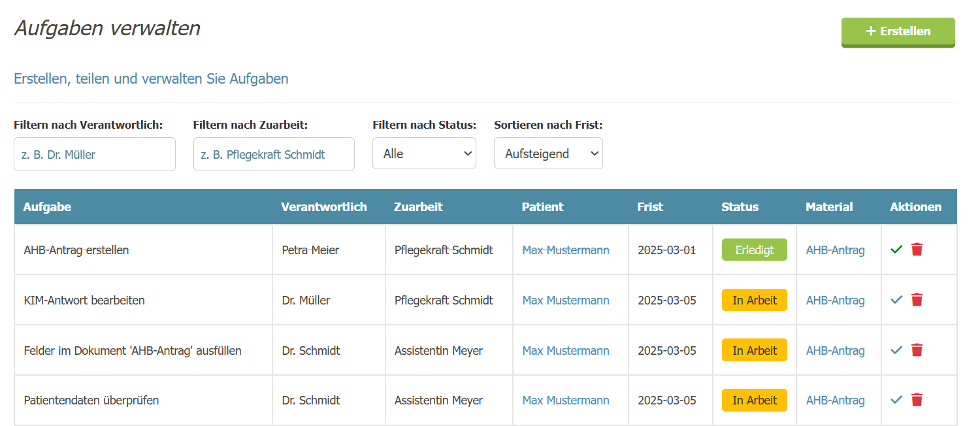Mark 'KIM-Antwort bearbeiten' done with checkmark icon

896,299
